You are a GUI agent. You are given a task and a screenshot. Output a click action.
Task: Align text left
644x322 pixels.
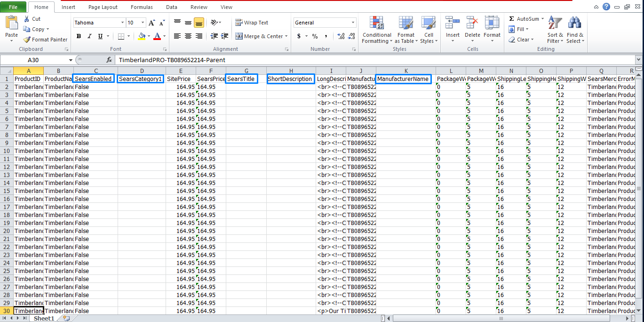[177, 36]
